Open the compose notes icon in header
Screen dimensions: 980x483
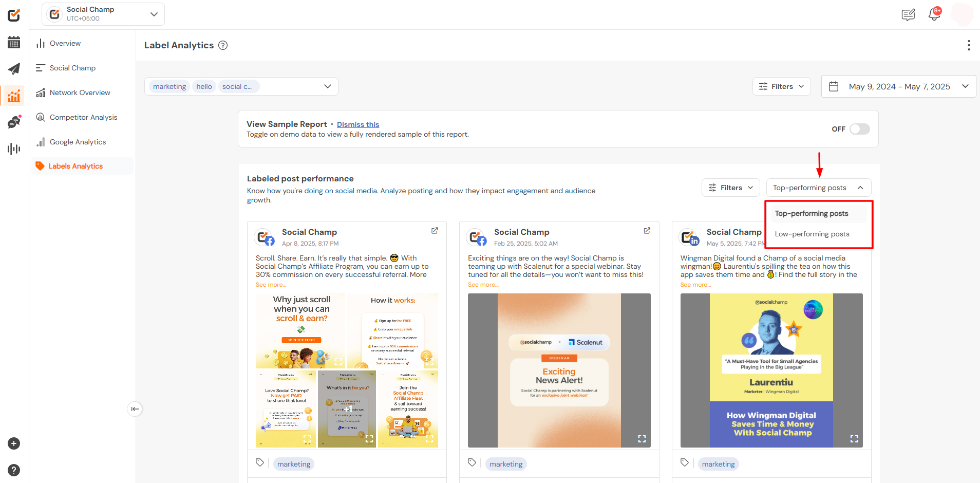(908, 15)
